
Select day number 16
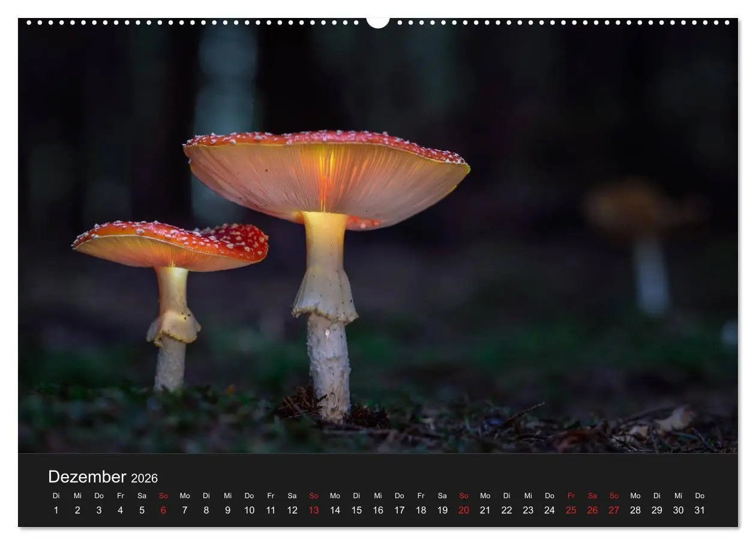378,510
